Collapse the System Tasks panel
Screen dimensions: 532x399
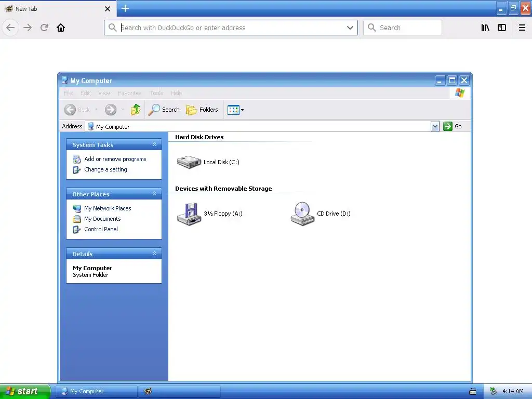[x=154, y=144]
